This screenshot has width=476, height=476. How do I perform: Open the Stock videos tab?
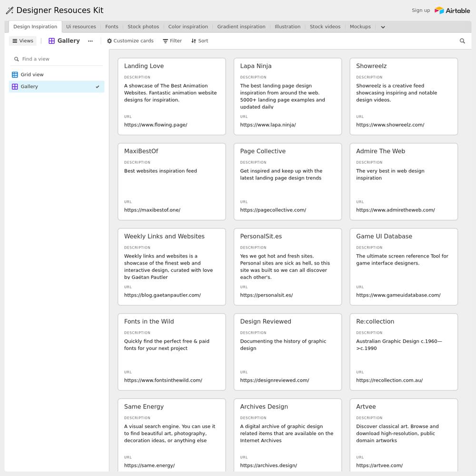point(325,27)
